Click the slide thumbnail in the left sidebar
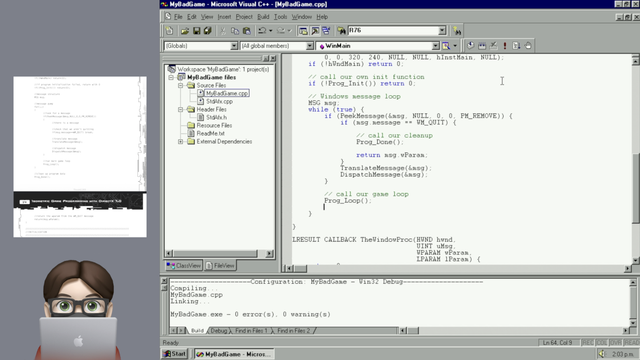 (x=80, y=157)
